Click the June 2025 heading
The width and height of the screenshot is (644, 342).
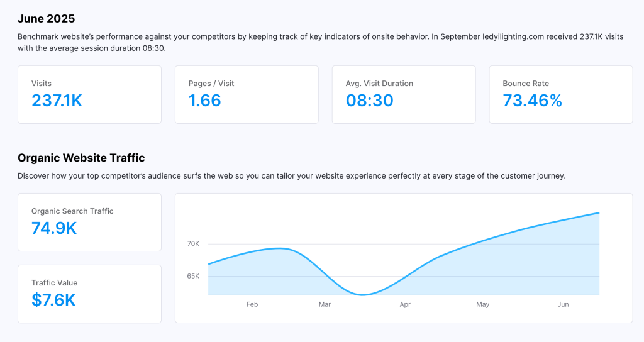(x=48, y=19)
